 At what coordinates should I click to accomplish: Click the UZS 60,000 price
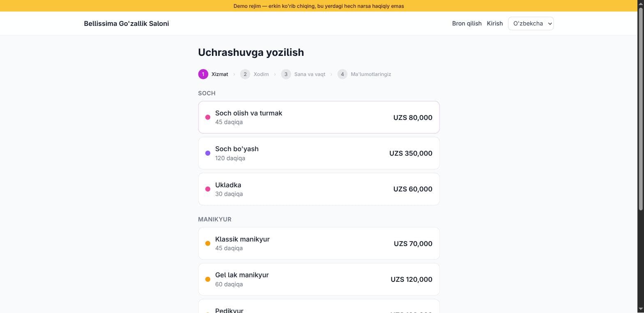[x=413, y=189]
